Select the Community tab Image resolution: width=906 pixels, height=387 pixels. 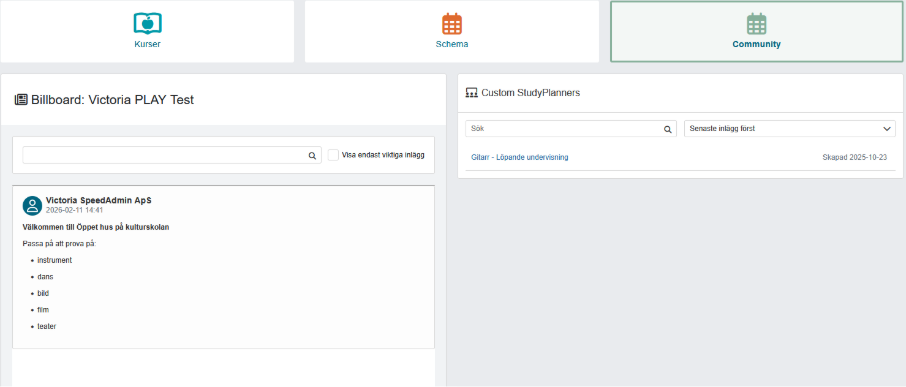coord(756,32)
